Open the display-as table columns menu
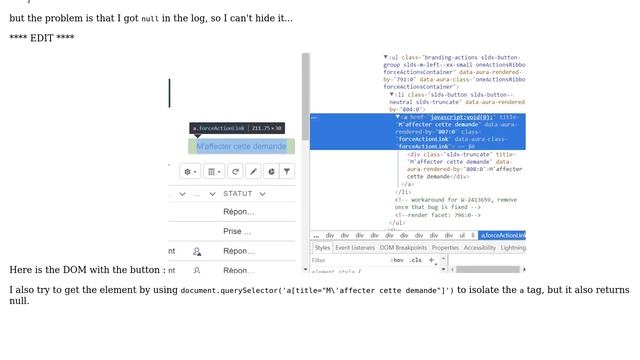The width and height of the screenshot is (640, 360). coord(214,172)
